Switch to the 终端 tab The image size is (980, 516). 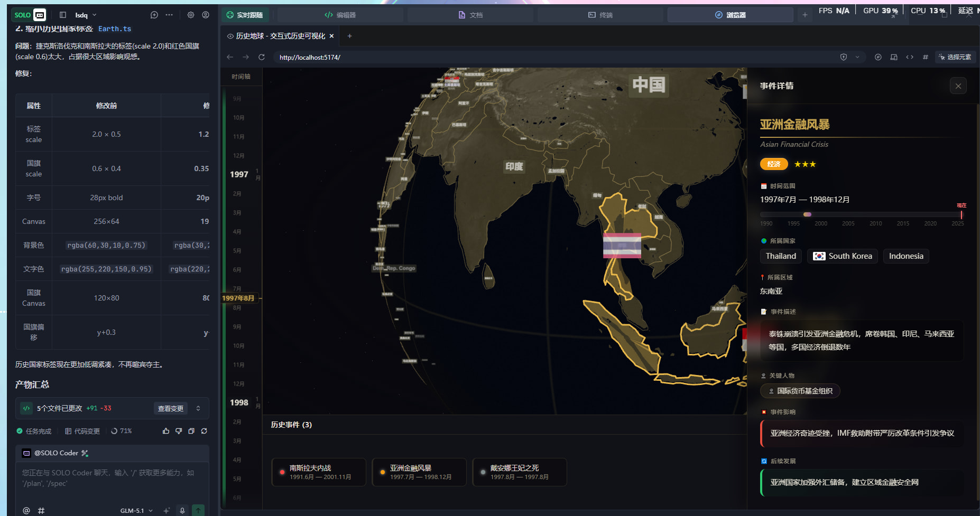point(600,15)
